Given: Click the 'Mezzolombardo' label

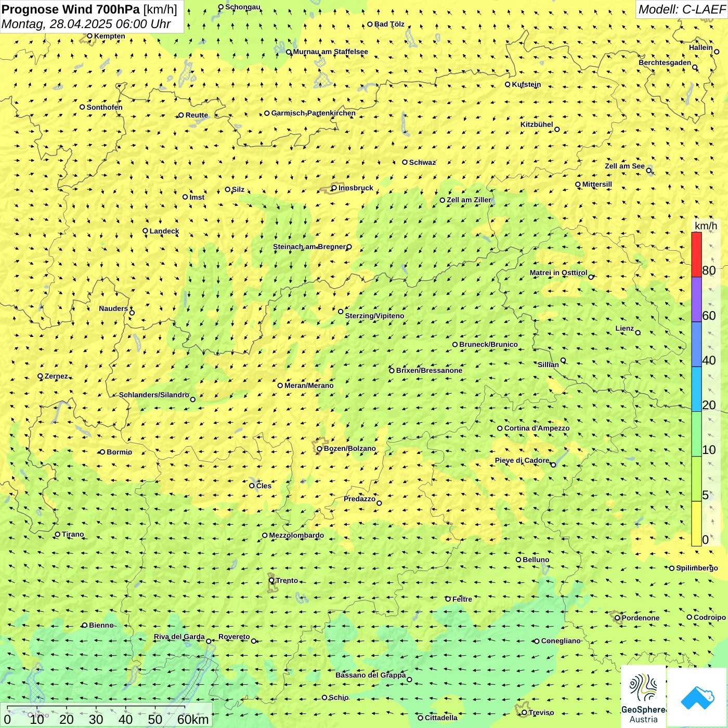Looking at the screenshot, I should 296,535.
